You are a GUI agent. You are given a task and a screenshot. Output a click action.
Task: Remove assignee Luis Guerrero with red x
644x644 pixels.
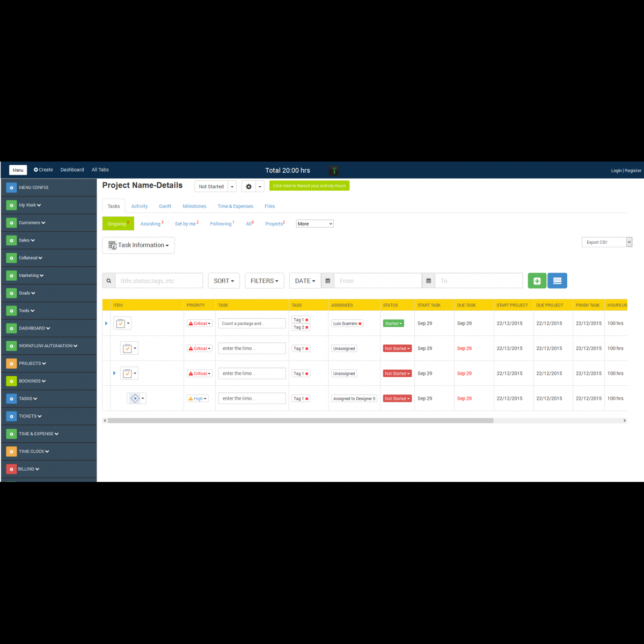click(360, 324)
